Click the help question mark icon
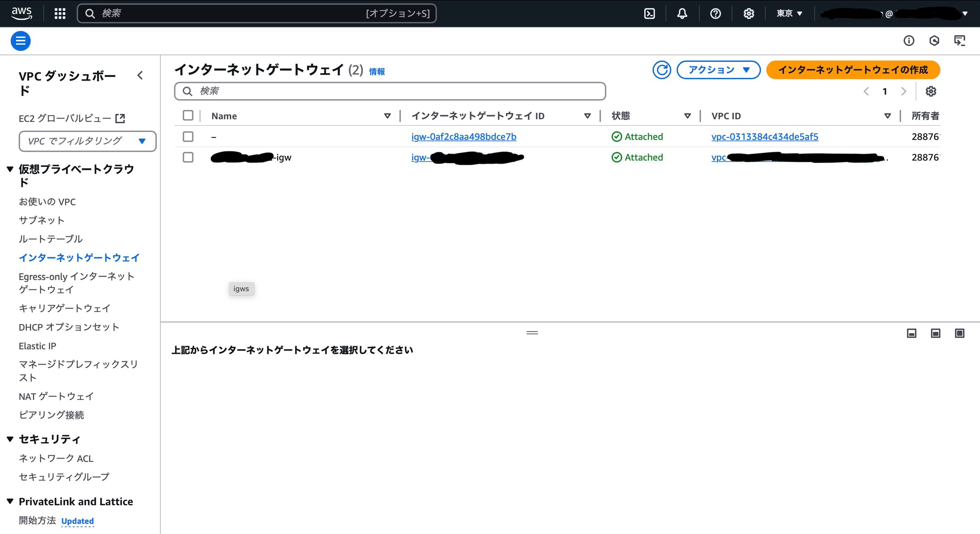Image resolution: width=980 pixels, height=534 pixels. click(x=715, y=14)
